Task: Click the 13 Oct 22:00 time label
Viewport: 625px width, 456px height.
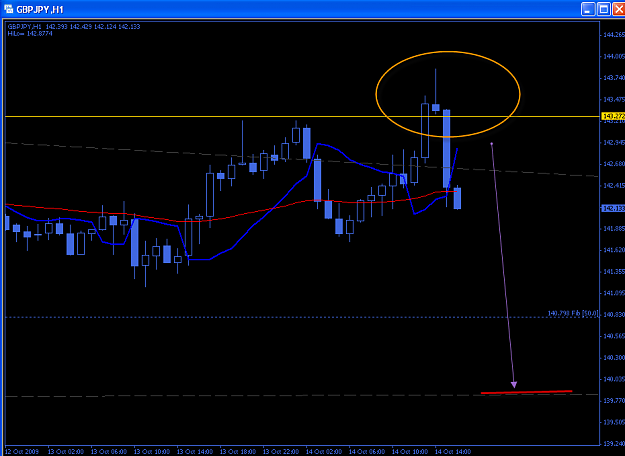Action: coord(281,452)
